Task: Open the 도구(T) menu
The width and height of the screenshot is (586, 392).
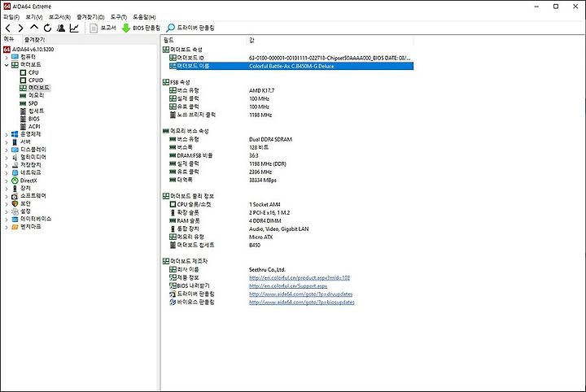Action: coord(119,17)
